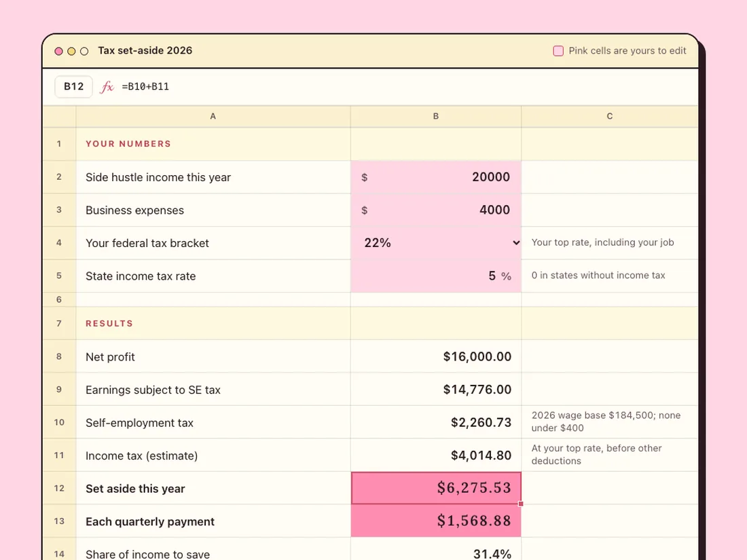
Task: Click the yellow window dot
Action: (71, 51)
